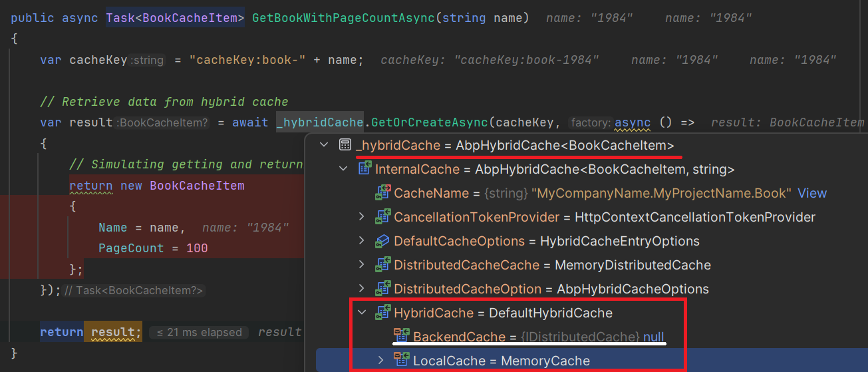This screenshot has height=372, width=868.
Task: Click the CancellationTokenProvider property icon
Action: (382, 217)
